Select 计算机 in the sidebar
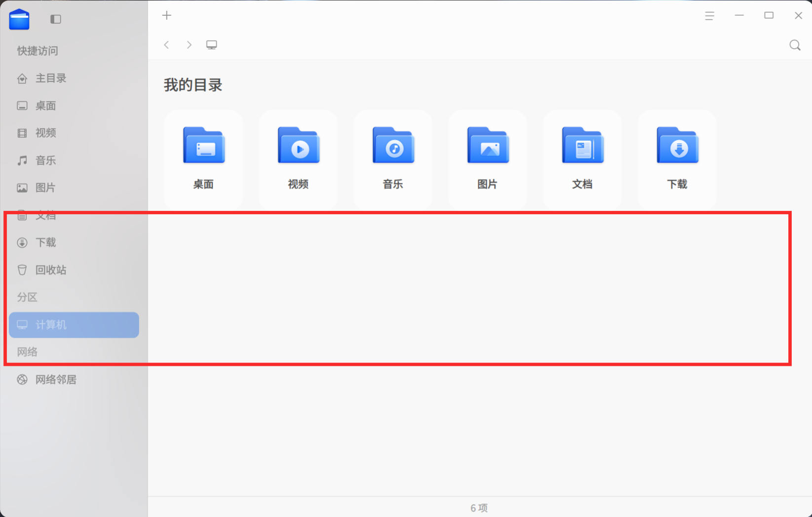 (x=74, y=325)
